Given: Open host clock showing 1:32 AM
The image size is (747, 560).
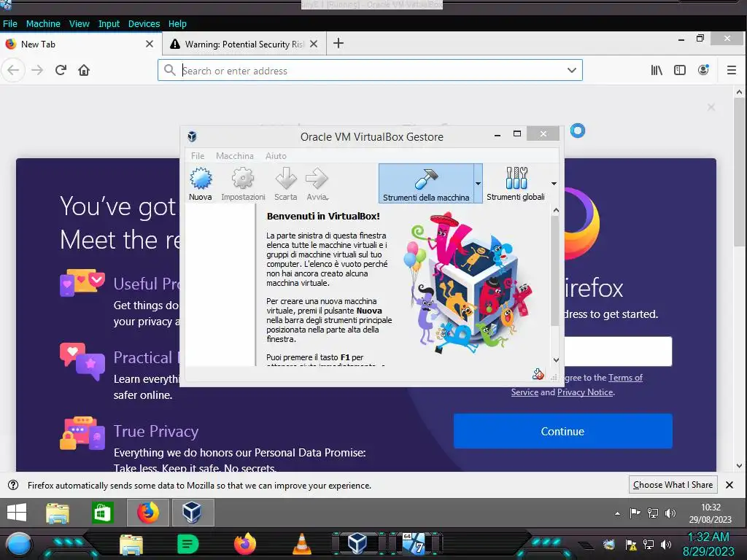Looking at the screenshot, I should [x=708, y=544].
